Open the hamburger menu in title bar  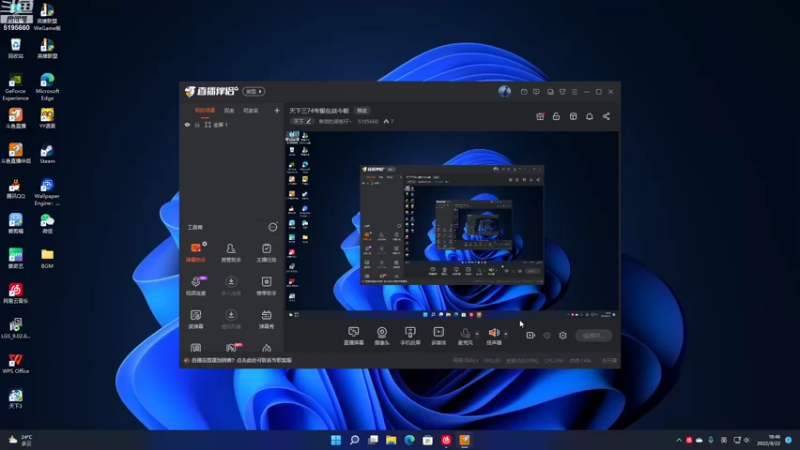click(x=574, y=92)
